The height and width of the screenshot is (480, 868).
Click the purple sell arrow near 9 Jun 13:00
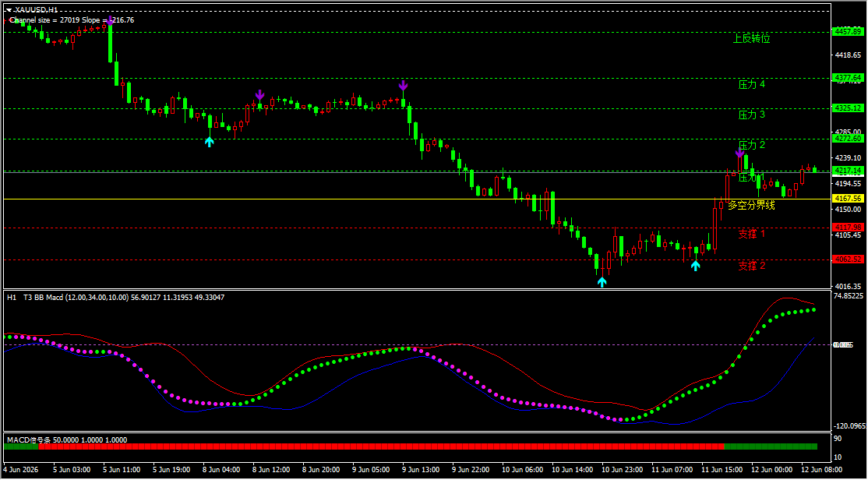(x=403, y=85)
